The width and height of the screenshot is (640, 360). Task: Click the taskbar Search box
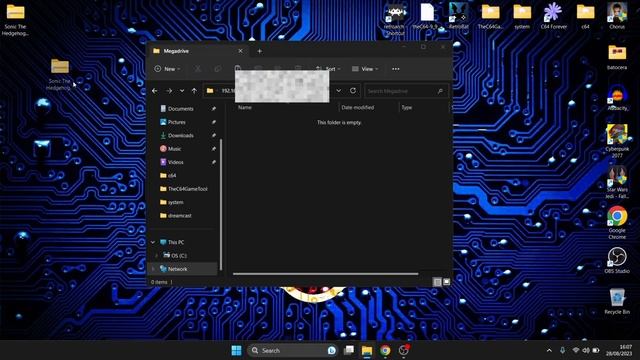click(x=292, y=351)
